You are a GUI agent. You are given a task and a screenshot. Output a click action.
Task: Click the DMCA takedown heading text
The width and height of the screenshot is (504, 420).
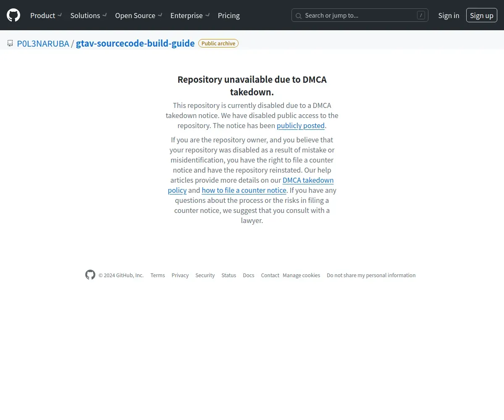tap(252, 86)
